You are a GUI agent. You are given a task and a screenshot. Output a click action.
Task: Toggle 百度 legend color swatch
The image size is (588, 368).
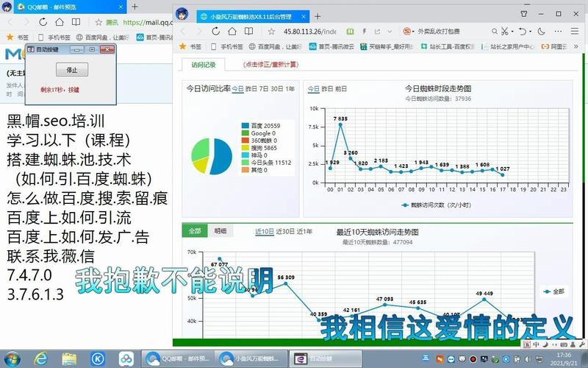[x=245, y=126]
